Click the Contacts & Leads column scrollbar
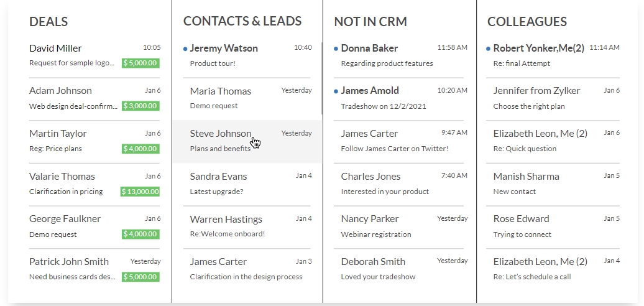Screen dimensions: 644x306 tap(321, 78)
